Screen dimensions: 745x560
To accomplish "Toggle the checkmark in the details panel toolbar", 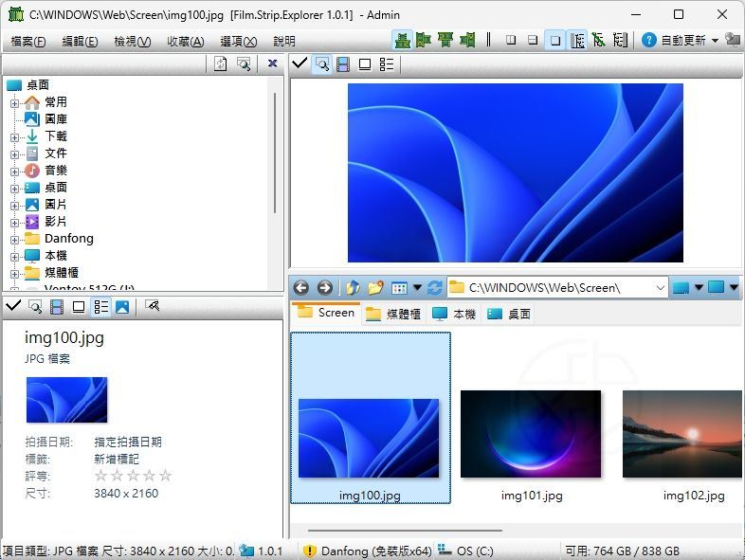I will click(13, 307).
